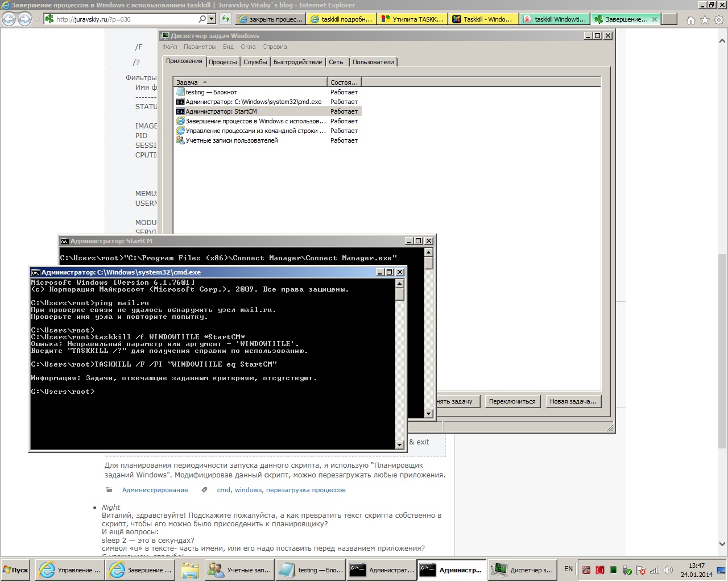Viewport: 728px width, 582px height.
Task: Open the 'cmd' tag link on the blog
Action: [224, 490]
